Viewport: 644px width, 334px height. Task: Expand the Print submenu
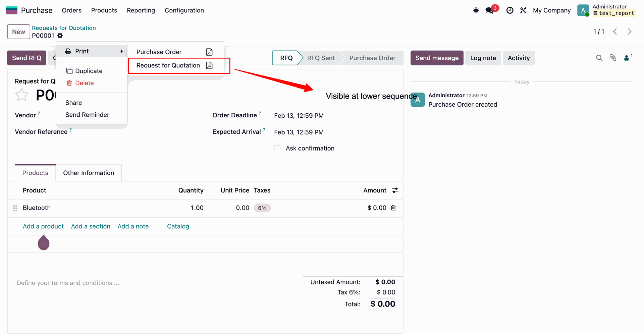[x=91, y=51]
